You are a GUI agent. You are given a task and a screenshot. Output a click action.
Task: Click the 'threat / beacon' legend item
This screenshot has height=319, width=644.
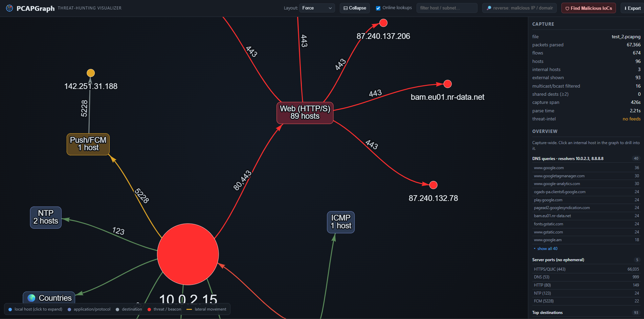pyautogui.click(x=164, y=309)
